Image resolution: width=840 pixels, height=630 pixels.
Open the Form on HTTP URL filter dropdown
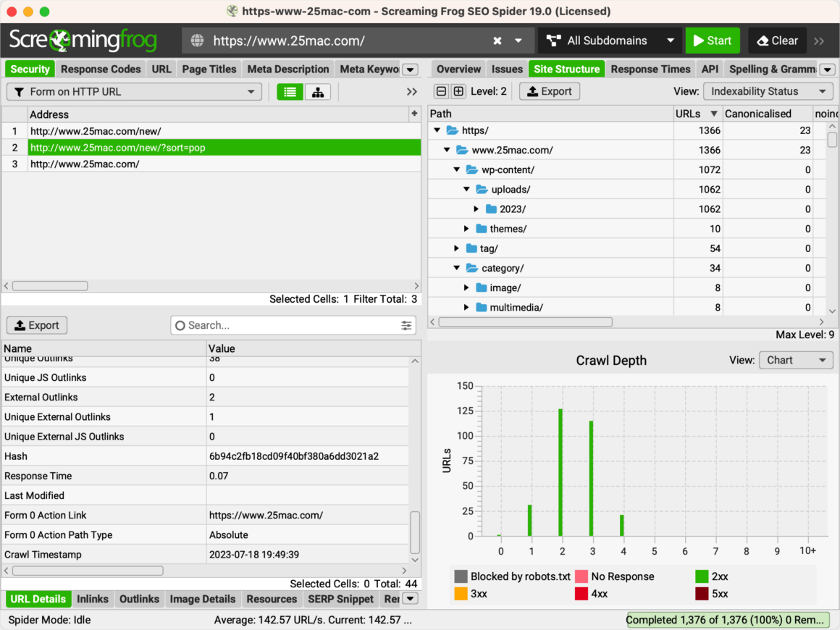(x=134, y=92)
